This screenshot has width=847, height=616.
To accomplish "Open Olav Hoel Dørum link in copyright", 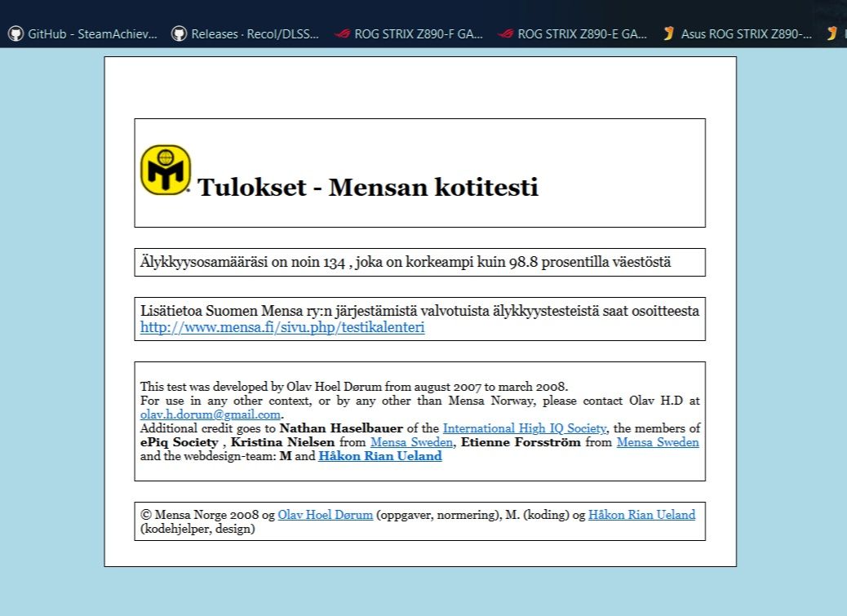I will point(325,515).
